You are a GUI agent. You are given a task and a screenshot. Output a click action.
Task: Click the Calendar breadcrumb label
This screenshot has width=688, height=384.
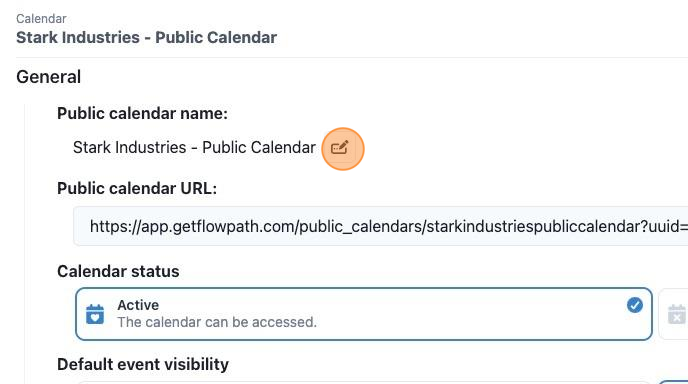[41, 19]
